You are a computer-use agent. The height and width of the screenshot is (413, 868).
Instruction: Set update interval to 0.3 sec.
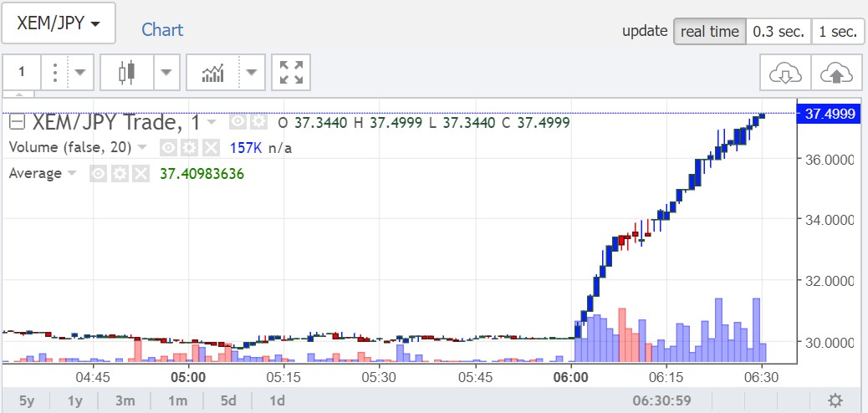tap(779, 32)
